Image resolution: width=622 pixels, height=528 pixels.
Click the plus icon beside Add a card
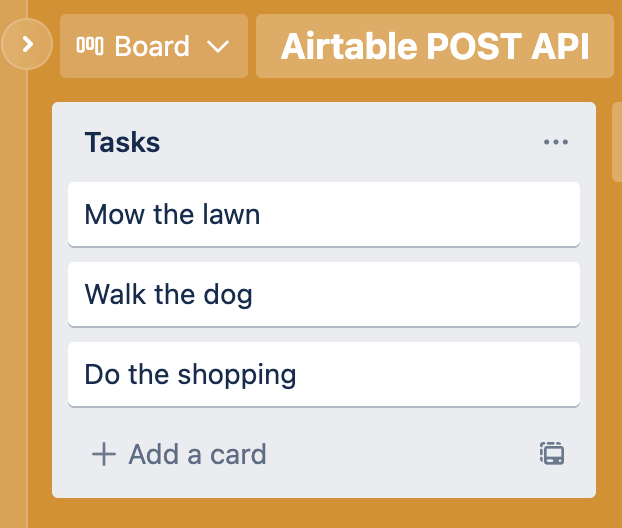(x=104, y=454)
